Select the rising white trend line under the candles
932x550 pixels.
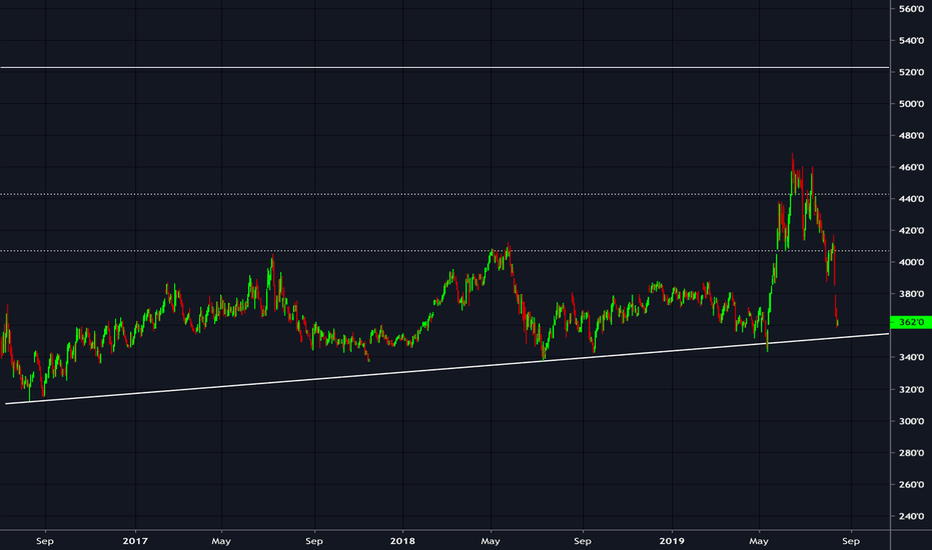pyautogui.click(x=447, y=369)
